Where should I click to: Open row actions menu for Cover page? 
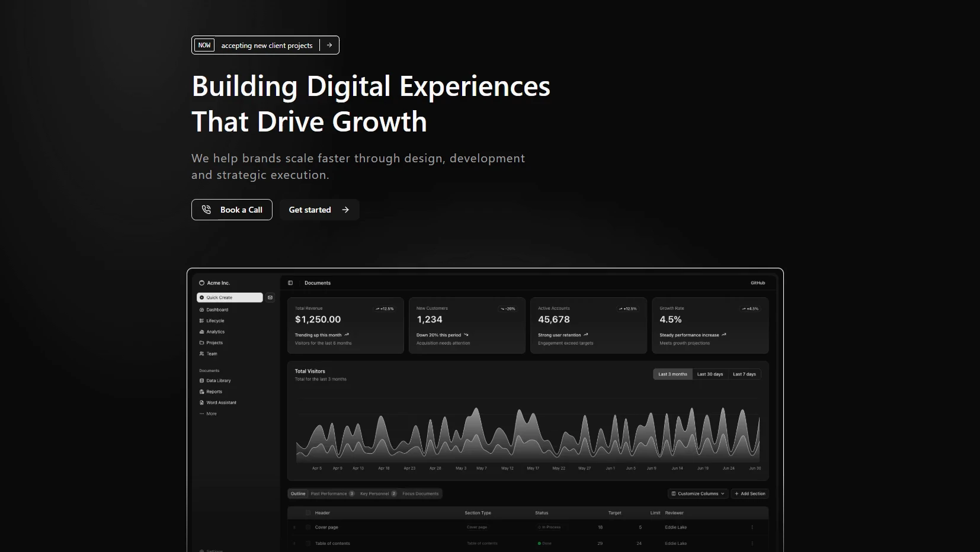coord(752,527)
